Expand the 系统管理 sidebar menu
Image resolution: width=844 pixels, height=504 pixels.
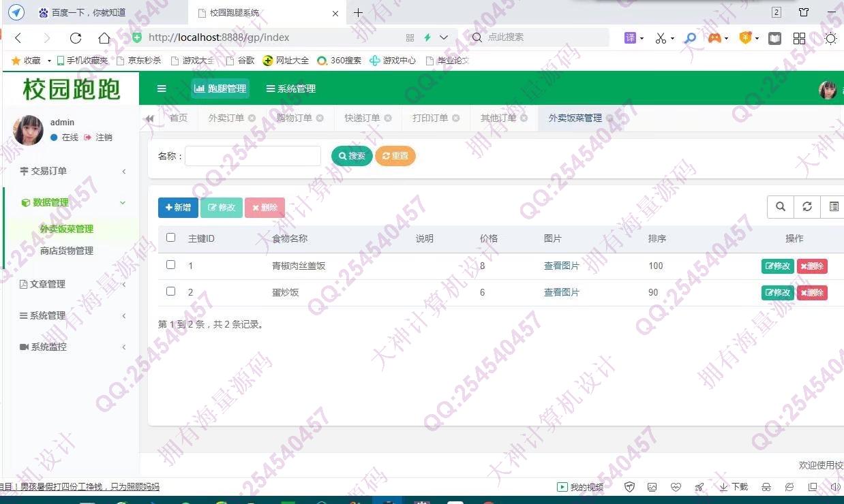(x=72, y=315)
